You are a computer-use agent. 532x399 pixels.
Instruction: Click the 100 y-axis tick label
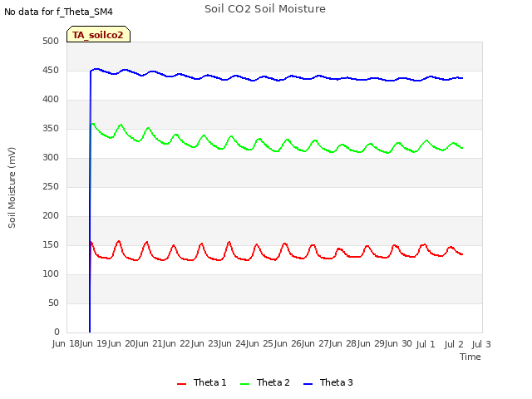pyautogui.click(x=51, y=273)
